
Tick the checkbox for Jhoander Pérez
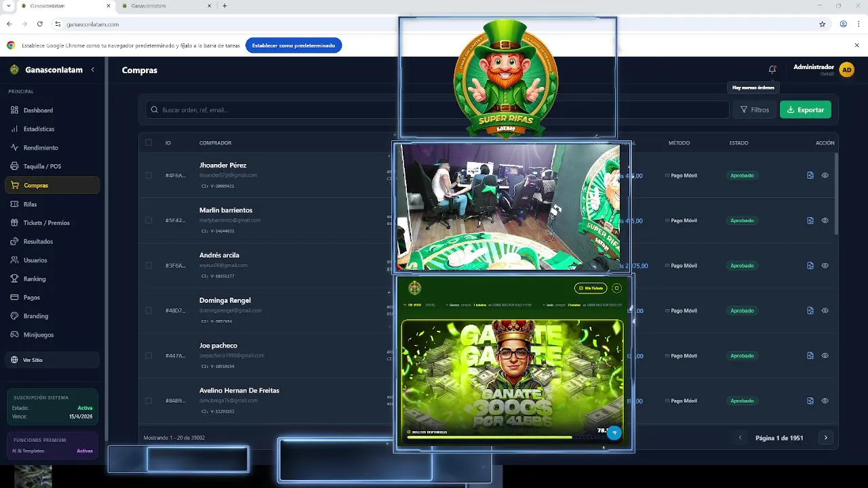[149, 175]
